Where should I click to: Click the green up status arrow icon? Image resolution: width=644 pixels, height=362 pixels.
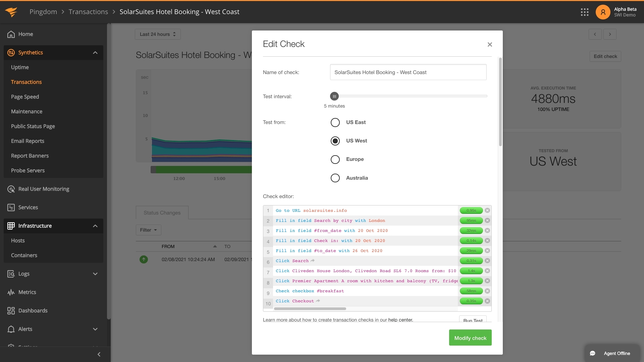[144, 259]
